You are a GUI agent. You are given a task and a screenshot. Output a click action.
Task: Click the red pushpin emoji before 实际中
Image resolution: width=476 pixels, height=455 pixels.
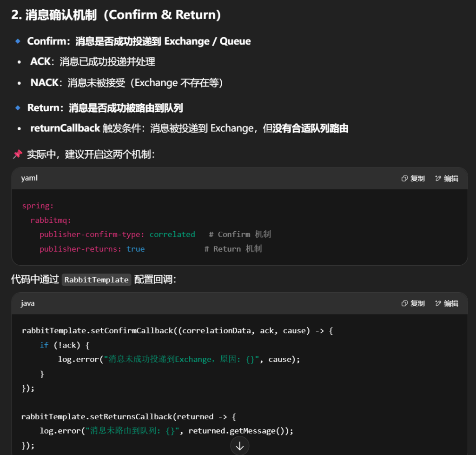click(x=17, y=154)
